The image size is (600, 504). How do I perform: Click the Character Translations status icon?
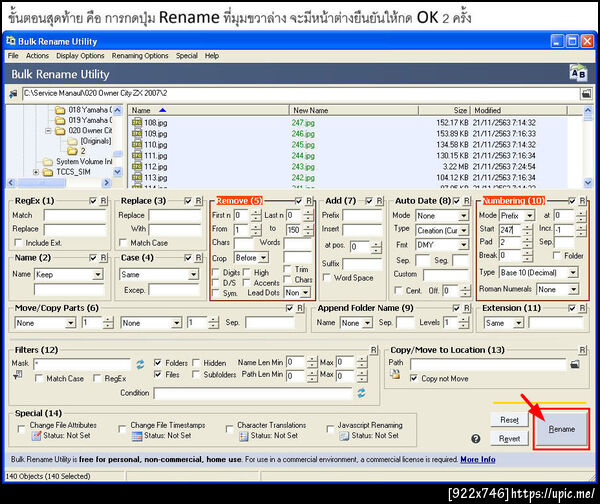[243, 436]
